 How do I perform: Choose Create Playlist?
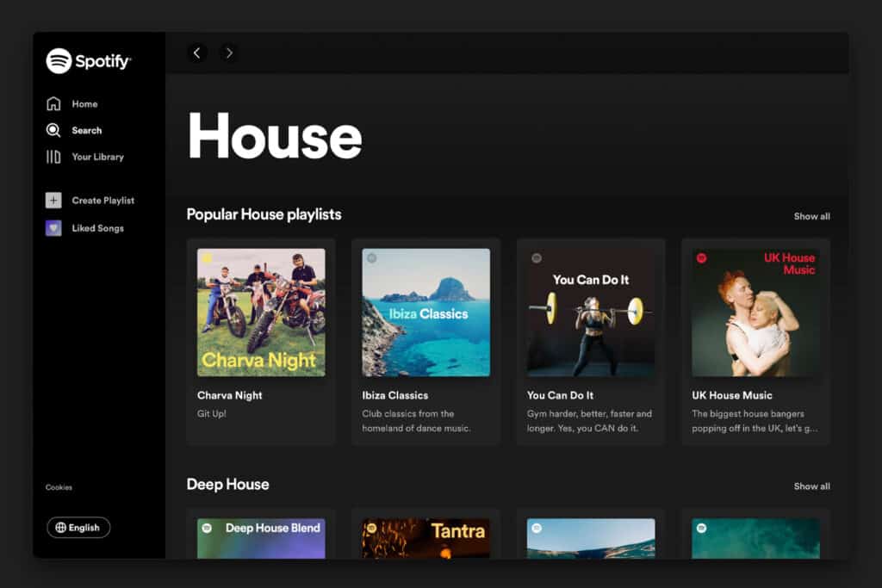103,200
